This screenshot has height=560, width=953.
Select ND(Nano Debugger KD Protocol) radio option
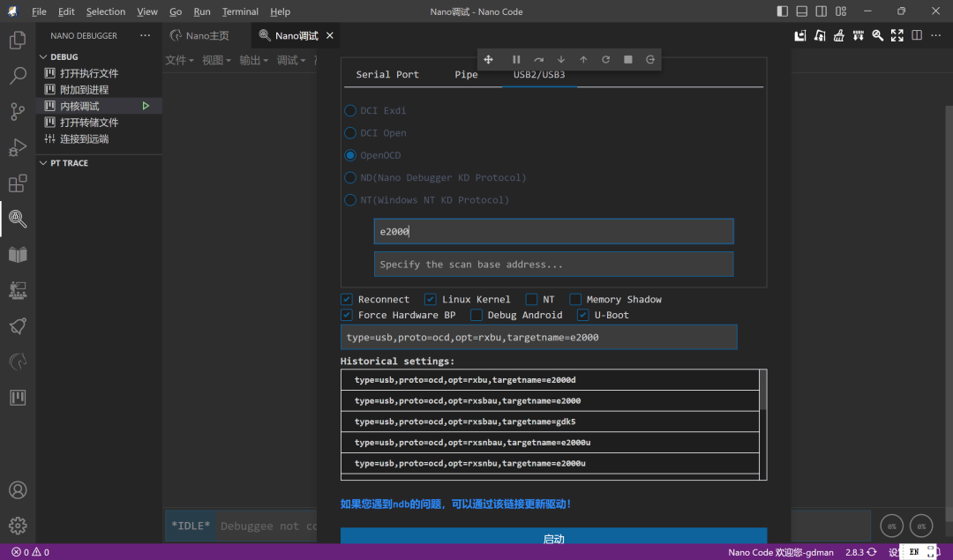[x=350, y=178]
